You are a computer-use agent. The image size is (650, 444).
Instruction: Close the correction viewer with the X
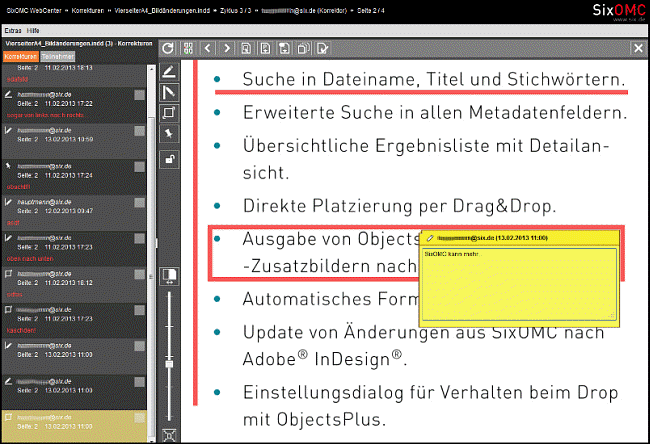point(638,49)
